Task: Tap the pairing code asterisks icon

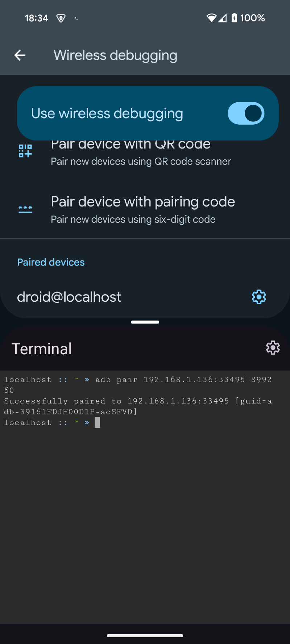Action: tap(25, 209)
